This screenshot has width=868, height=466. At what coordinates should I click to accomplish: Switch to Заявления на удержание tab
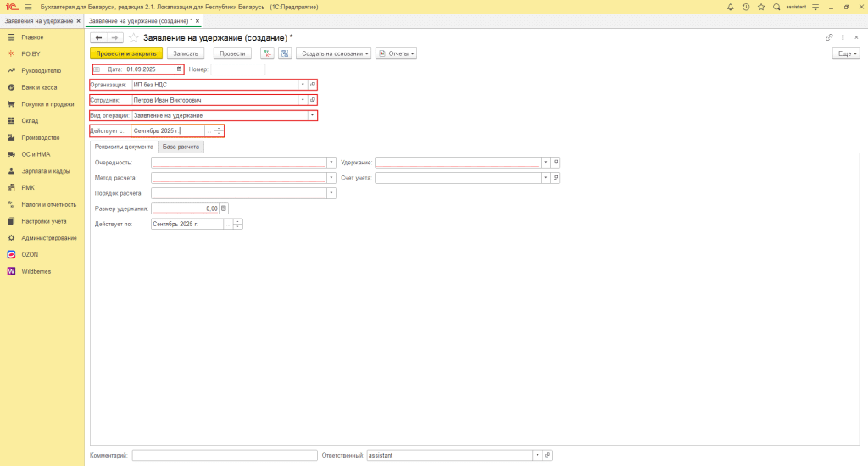click(39, 21)
